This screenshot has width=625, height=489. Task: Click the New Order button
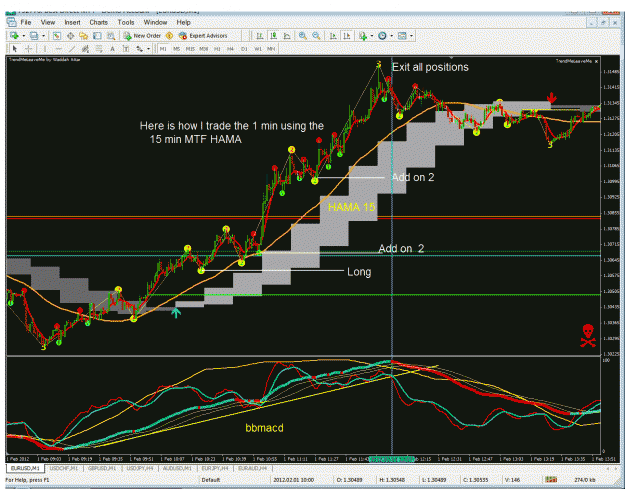[142, 36]
